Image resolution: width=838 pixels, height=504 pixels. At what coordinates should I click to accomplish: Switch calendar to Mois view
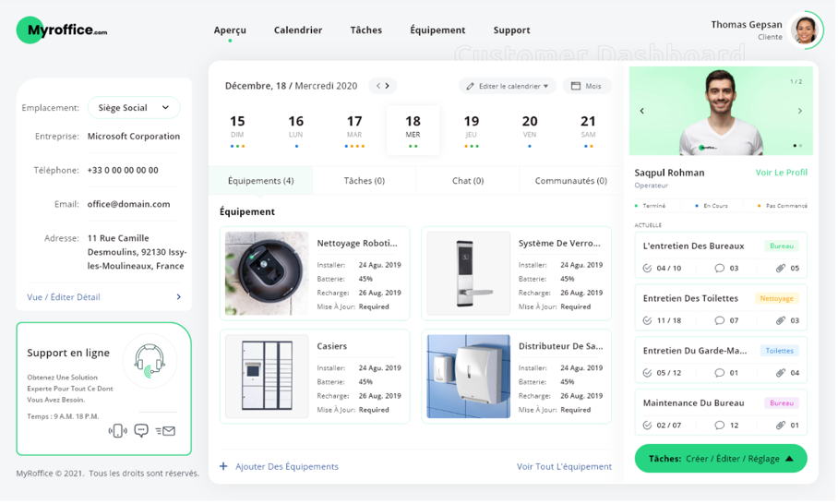587,86
